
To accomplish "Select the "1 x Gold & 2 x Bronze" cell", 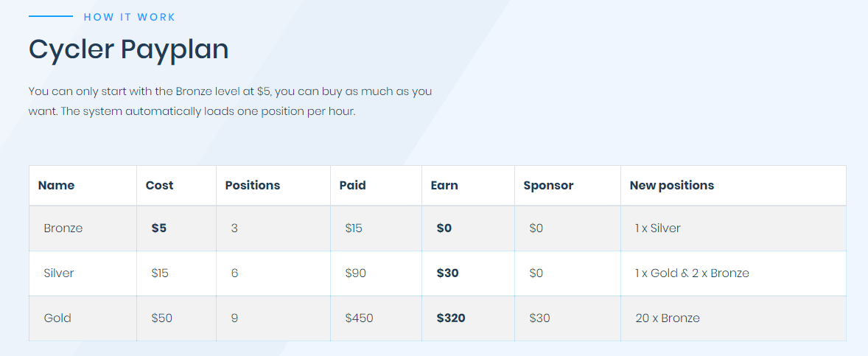I will [x=692, y=273].
